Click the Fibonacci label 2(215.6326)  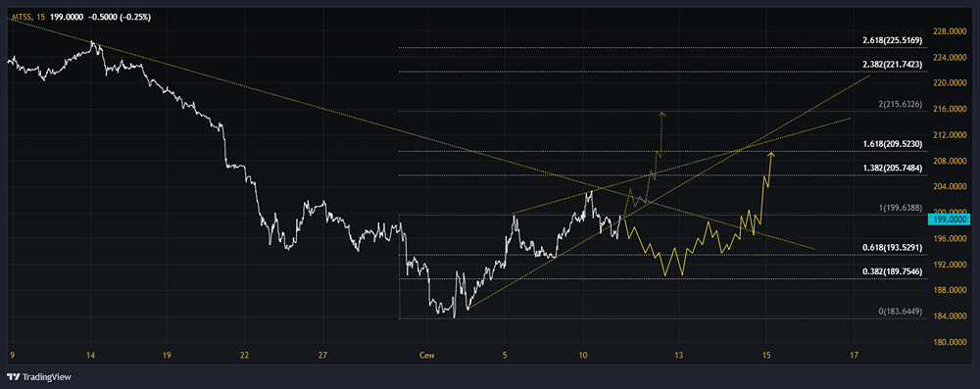pyautogui.click(x=901, y=105)
